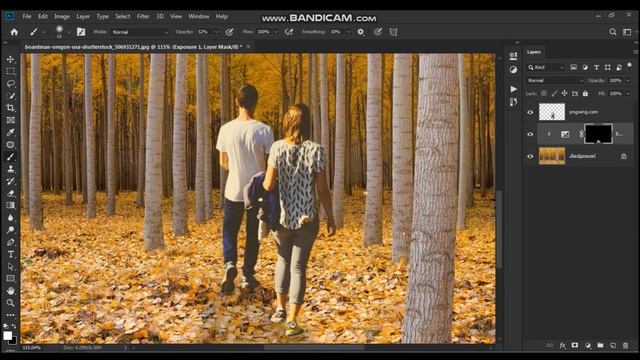The image size is (640, 360).
Task: Open smoothing options gear icon
Action: click(361, 32)
